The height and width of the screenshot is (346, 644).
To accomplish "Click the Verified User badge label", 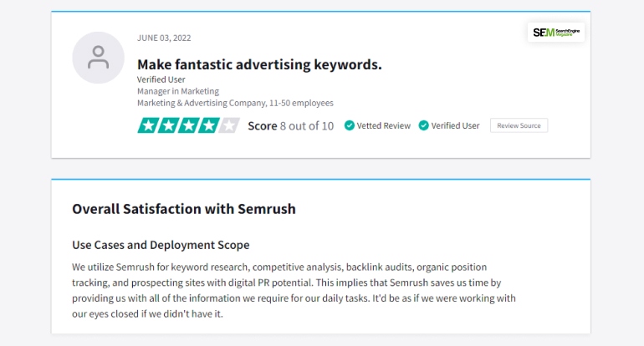I will pyautogui.click(x=455, y=125).
